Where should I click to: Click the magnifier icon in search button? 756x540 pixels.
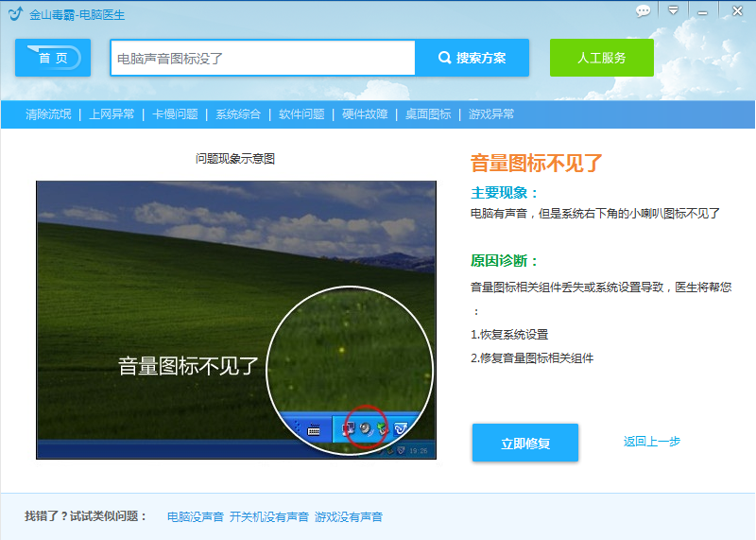[x=444, y=58]
